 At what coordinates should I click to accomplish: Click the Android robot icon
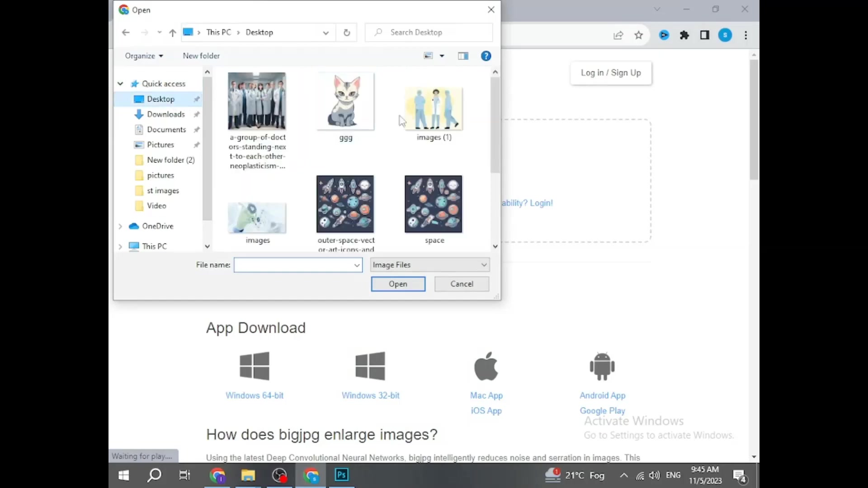click(x=603, y=366)
